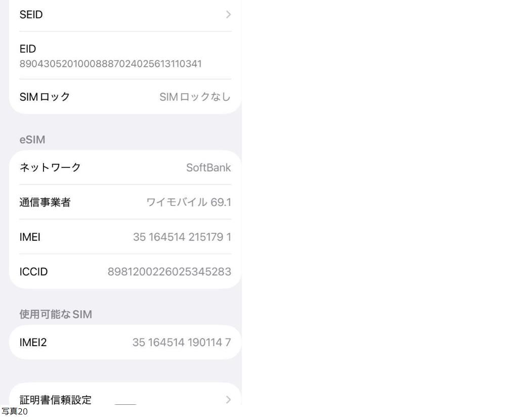Click the 使用可能なSIM section header

click(x=55, y=315)
